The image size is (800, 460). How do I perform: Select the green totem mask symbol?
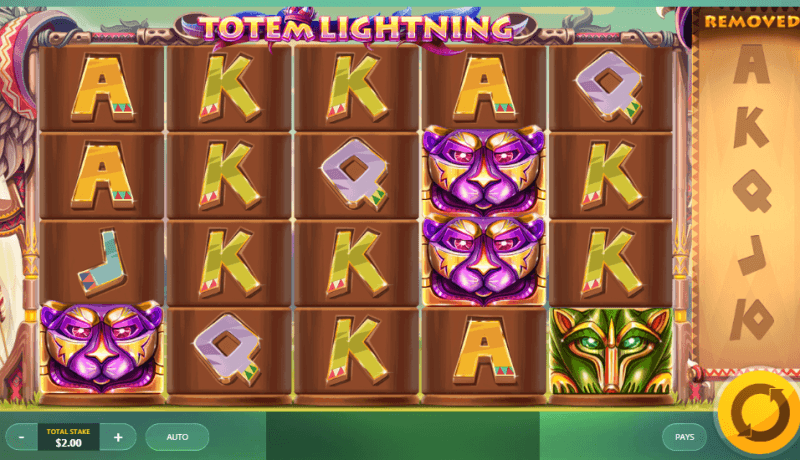(x=611, y=350)
